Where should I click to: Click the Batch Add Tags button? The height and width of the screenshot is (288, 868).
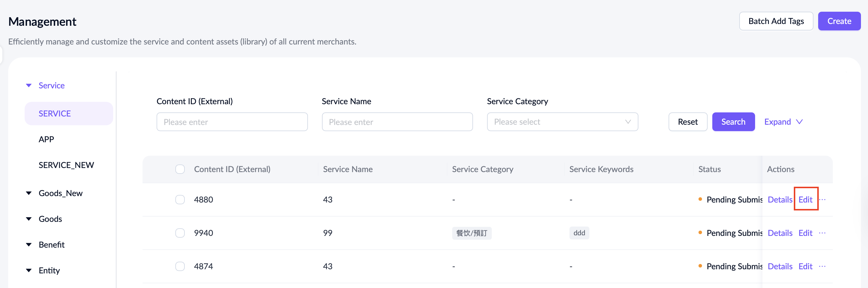click(776, 21)
